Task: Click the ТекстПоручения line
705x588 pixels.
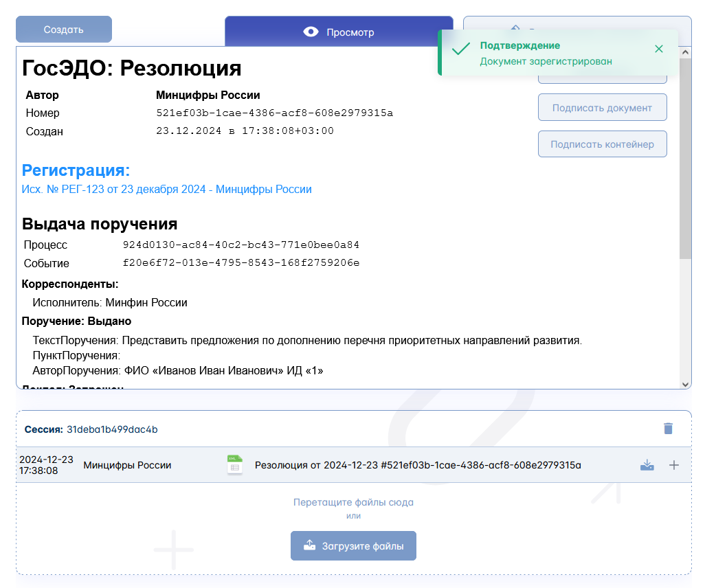Action: pyautogui.click(x=307, y=340)
